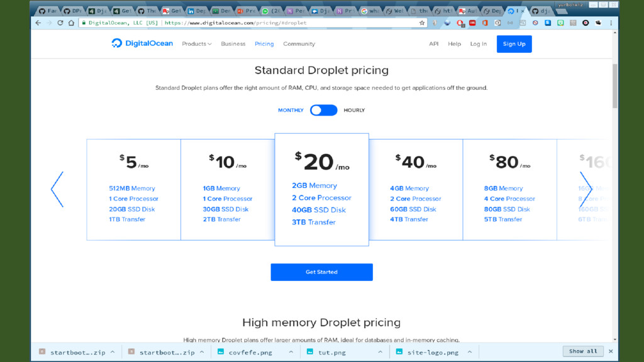Select HOURLY pricing label
The height and width of the screenshot is (362, 644).
354,110
